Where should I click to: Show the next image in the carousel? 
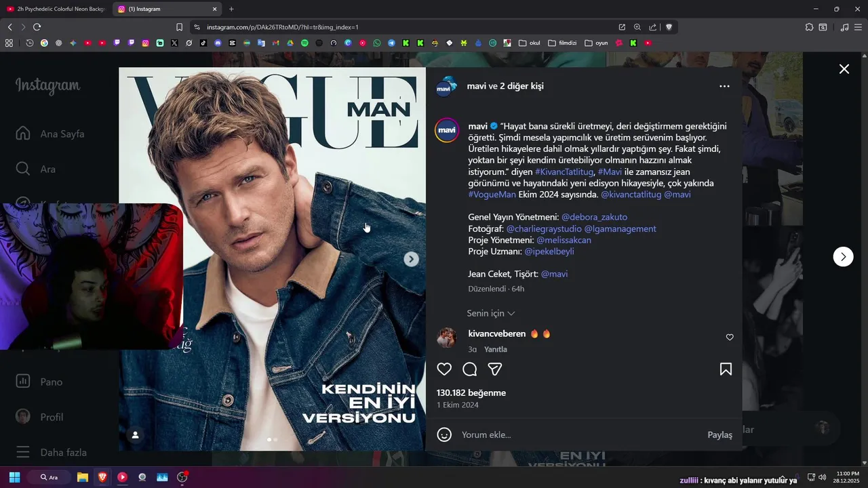click(411, 259)
